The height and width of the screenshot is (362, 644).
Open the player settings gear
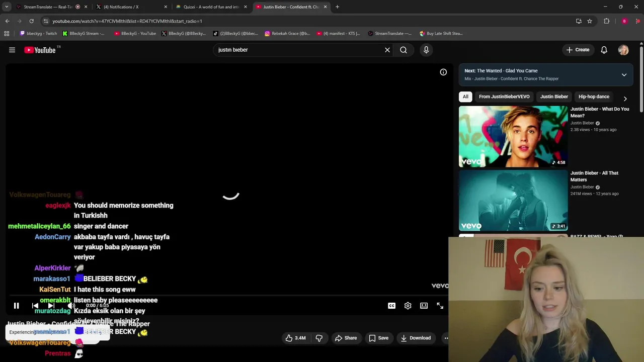(408, 306)
